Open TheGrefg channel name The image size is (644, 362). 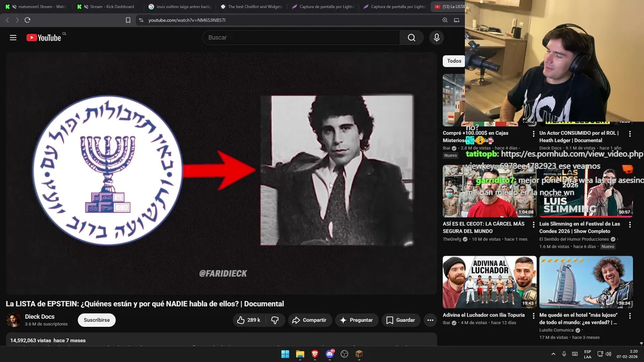point(452,239)
